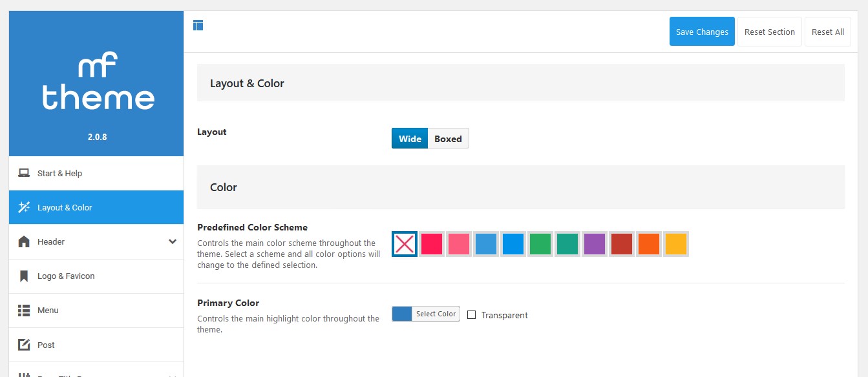Viewport: 868px width, 377px height.
Task: Enable the Transparent checkbox
Action: pos(471,315)
